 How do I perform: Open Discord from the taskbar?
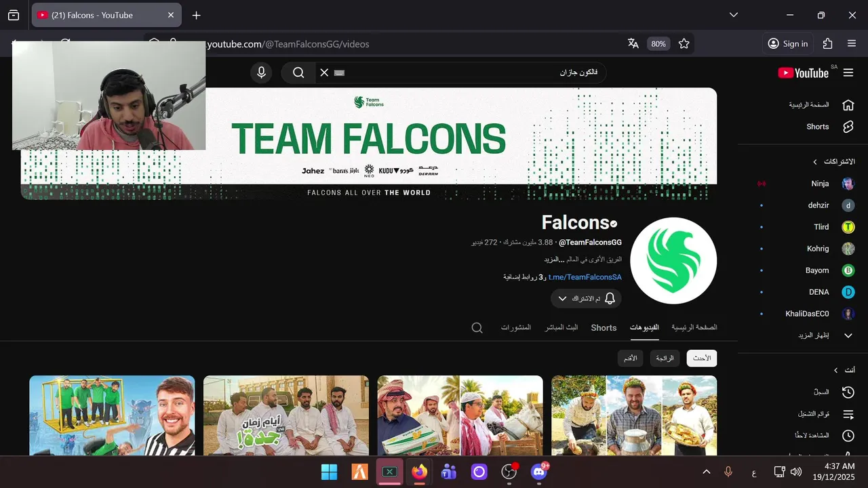point(539,472)
